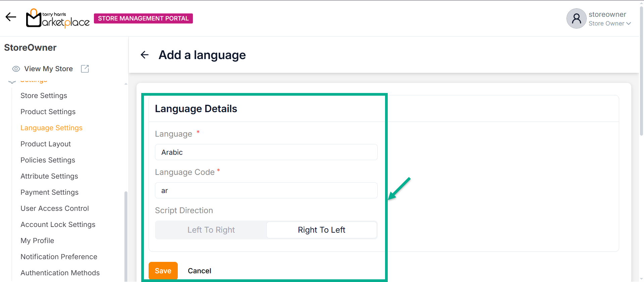
Task: Click the Marketplace logo
Action: point(58,18)
